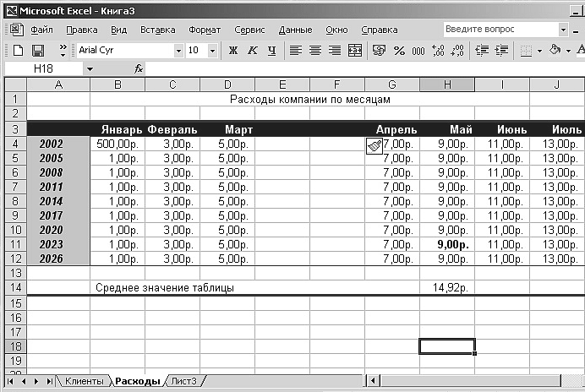Open the Формат menu
585x392 pixels.
pos(205,30)
